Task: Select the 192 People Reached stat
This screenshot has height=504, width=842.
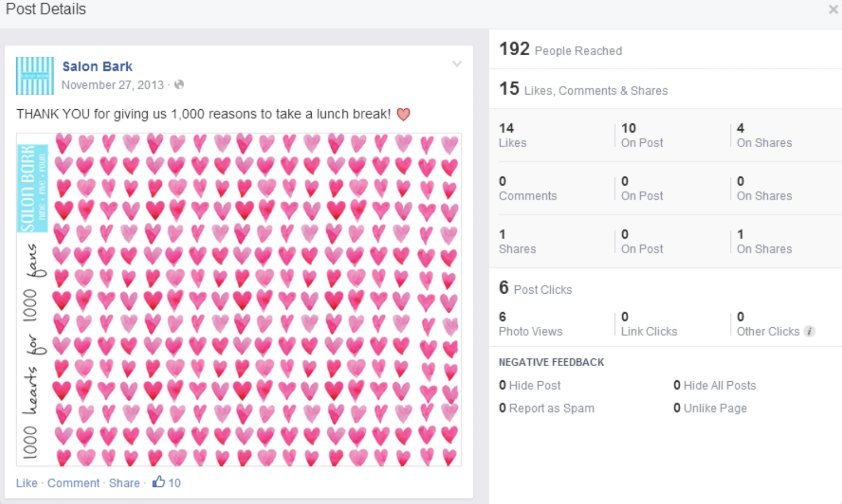Action: (561, 49)
